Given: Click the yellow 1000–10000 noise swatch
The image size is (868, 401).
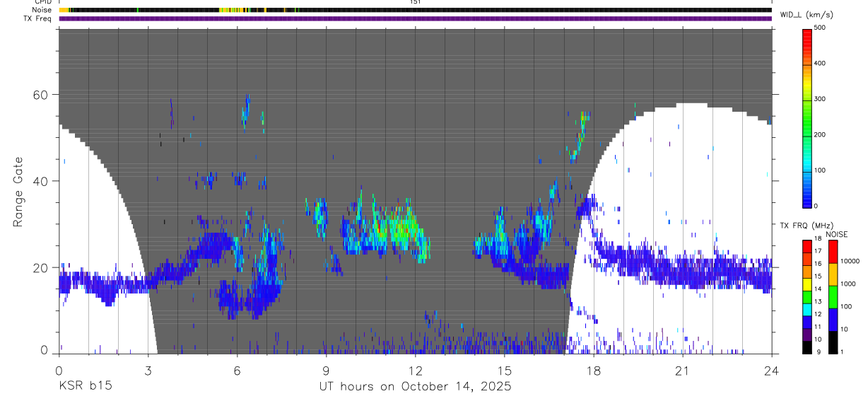Looking at the screenshot, I should 832,274.
